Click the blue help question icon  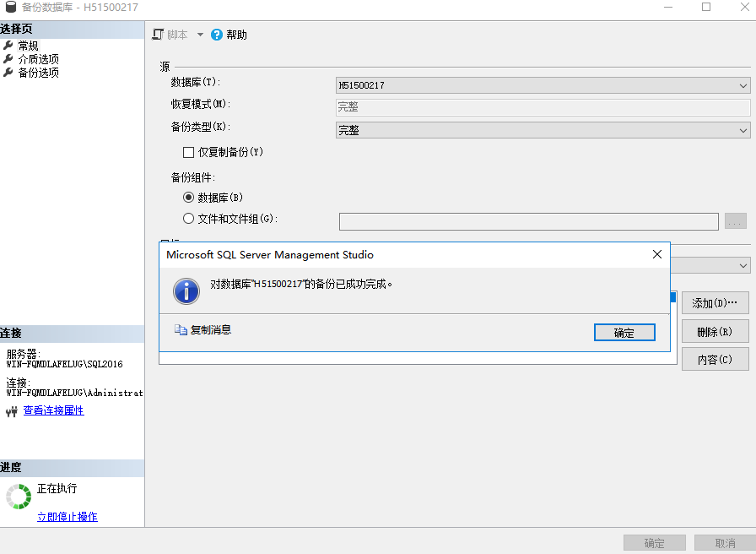(217, 35)
